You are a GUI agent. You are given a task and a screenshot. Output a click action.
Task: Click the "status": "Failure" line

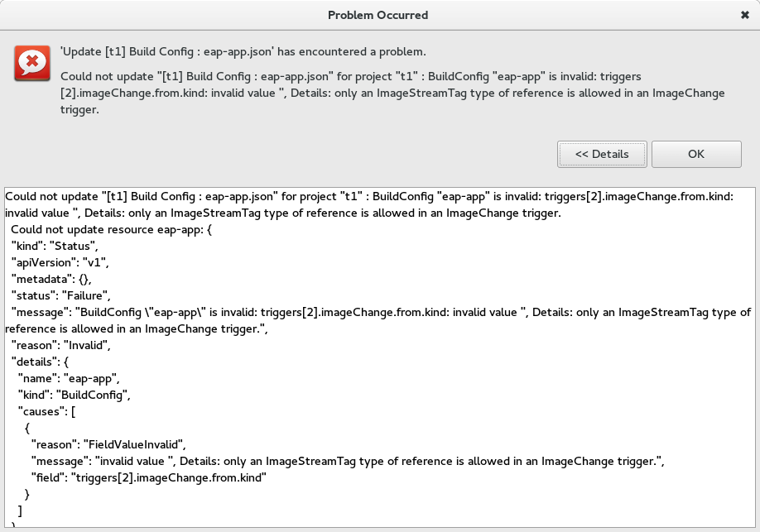(61, 295)
